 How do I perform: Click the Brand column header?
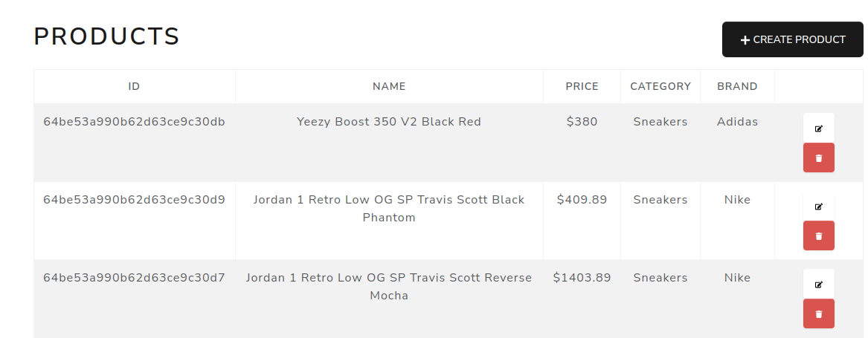coord(737,86)
